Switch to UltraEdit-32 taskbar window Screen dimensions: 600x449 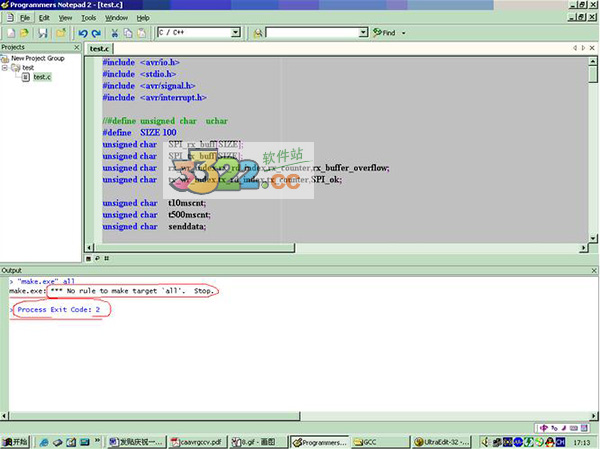[440, 442]
